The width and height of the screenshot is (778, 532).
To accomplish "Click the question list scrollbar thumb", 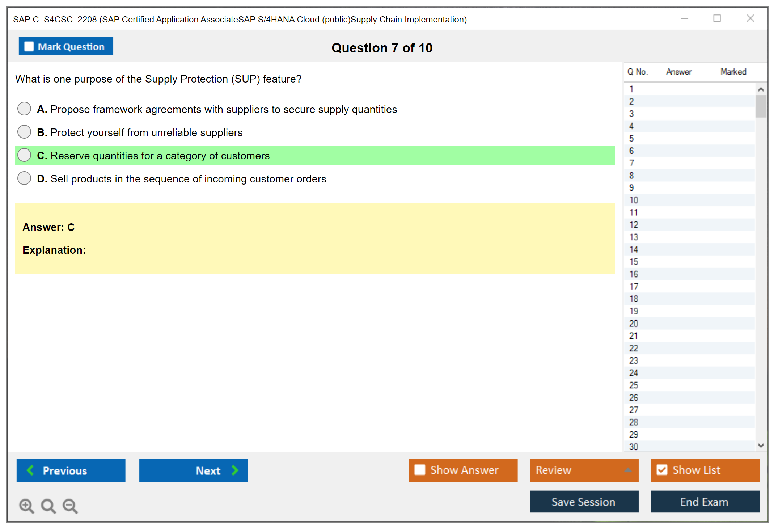I will tap(761, 106).
